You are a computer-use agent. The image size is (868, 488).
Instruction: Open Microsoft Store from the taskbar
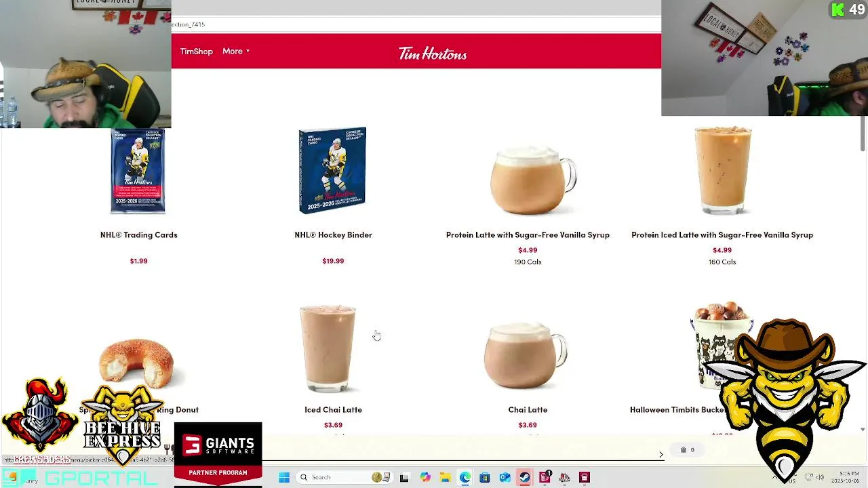coord(484,477)
